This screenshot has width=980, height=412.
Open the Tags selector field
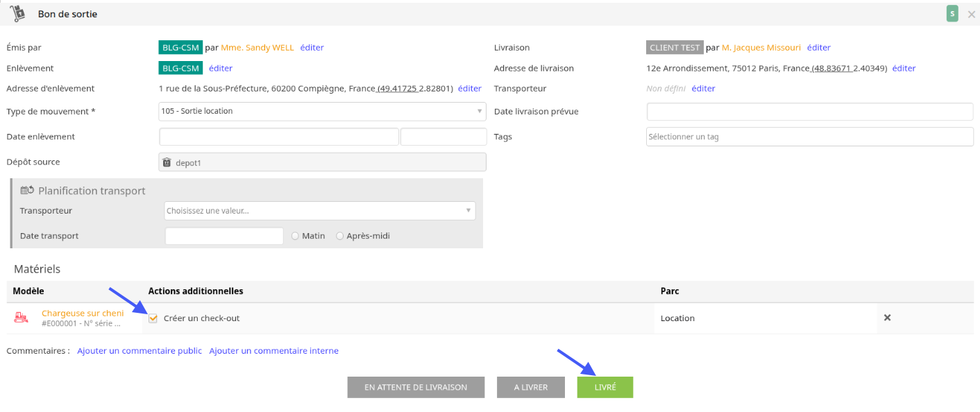click(810, 137)
